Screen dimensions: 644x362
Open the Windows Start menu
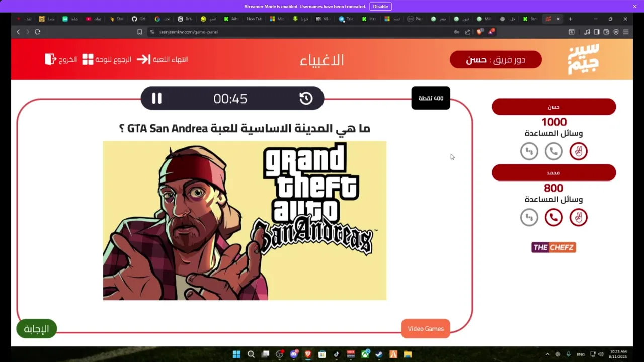point(236,354)
